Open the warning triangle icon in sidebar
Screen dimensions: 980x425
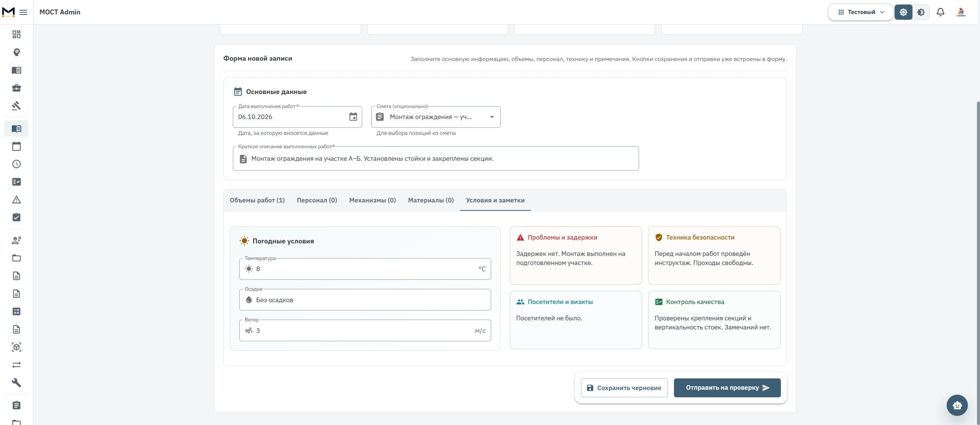click(16, 200)
